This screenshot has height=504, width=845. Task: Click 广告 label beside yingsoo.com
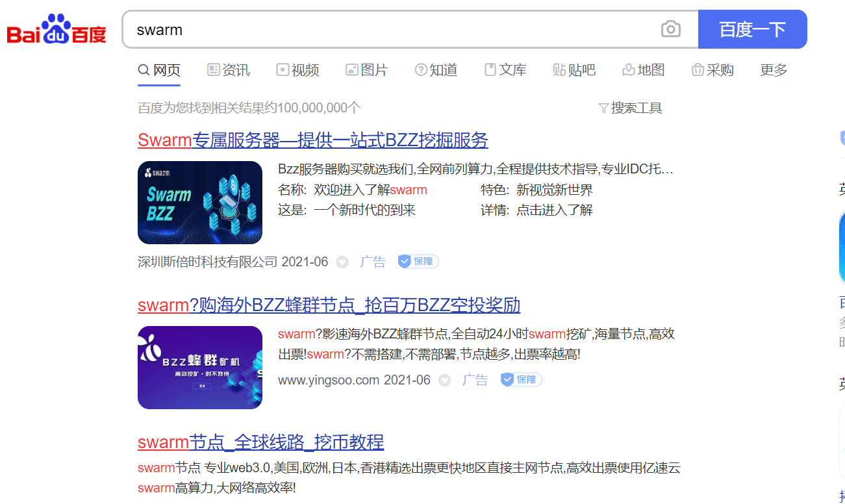[x=475, y=380]
